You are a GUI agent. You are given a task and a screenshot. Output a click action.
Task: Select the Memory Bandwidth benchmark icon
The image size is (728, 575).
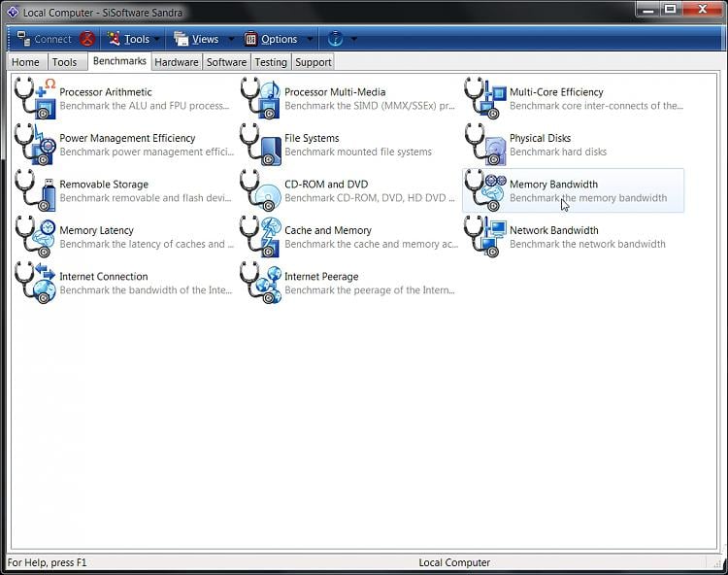pos(485,190)
